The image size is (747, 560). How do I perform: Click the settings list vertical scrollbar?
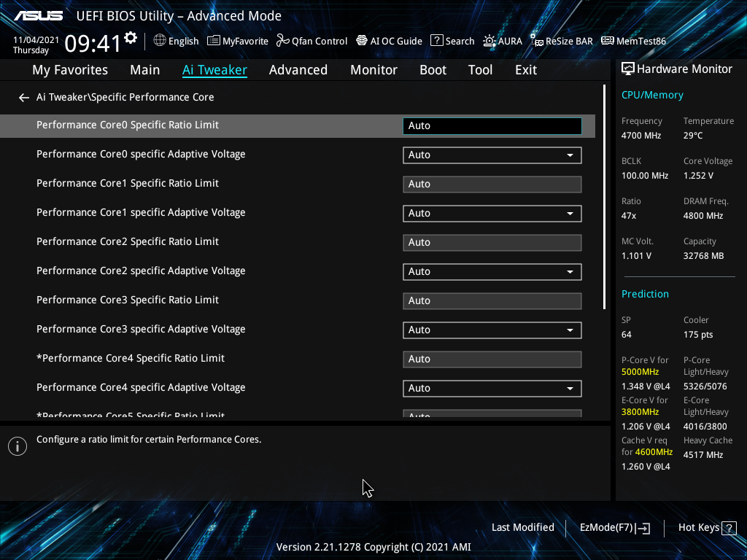point(604,197)
